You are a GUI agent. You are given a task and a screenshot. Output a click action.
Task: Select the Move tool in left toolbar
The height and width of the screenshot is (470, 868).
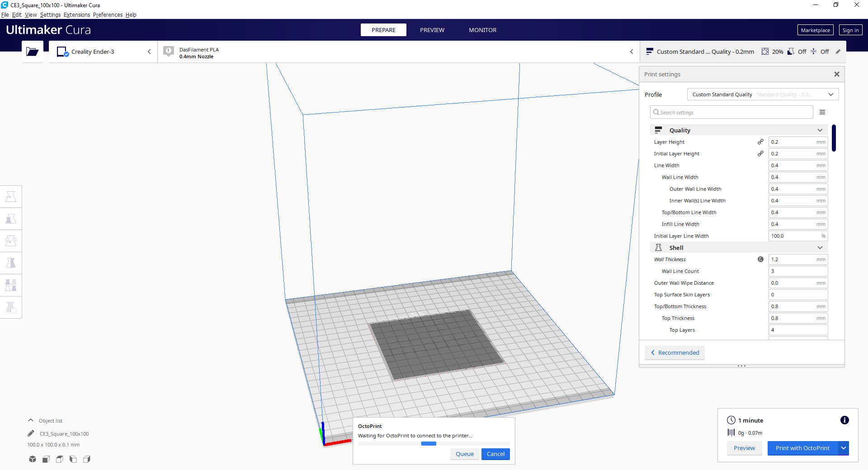click(11, 197)
